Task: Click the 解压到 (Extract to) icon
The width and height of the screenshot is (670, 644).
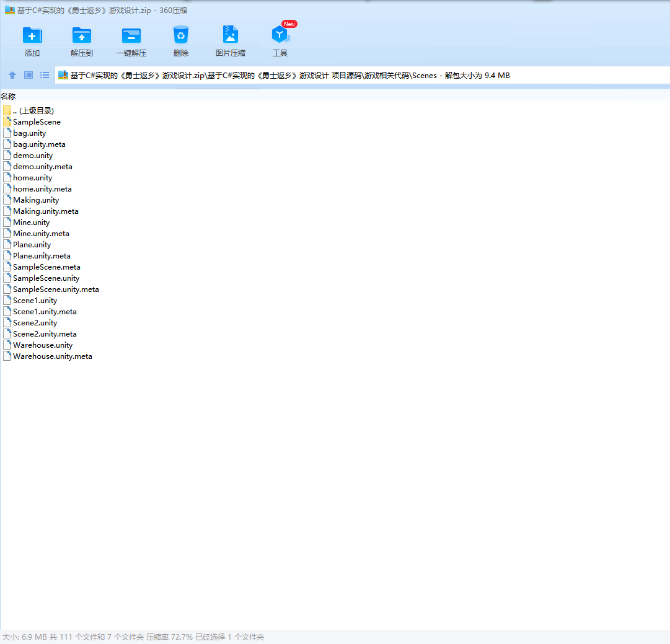Action: click(82, 35)
